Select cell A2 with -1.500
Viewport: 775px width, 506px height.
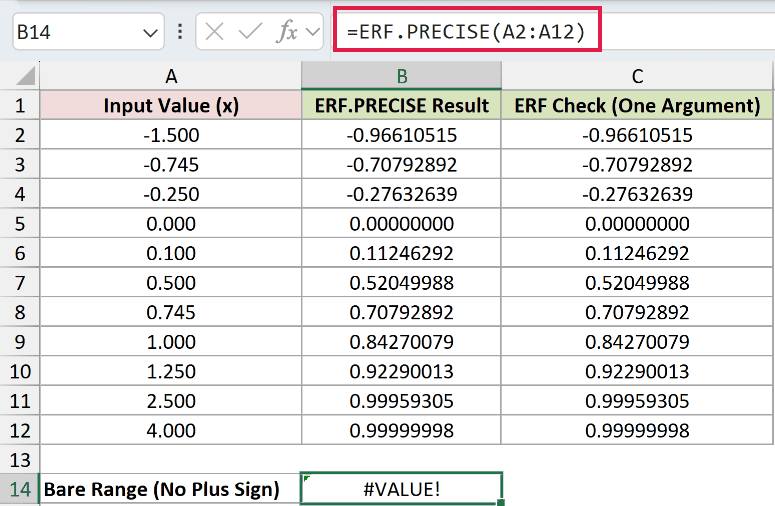171,135
